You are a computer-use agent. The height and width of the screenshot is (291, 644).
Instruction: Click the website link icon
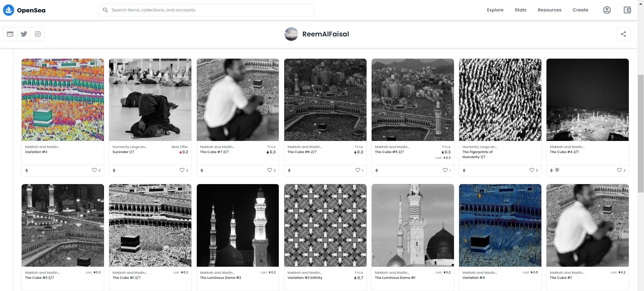(x=10, y=34)
